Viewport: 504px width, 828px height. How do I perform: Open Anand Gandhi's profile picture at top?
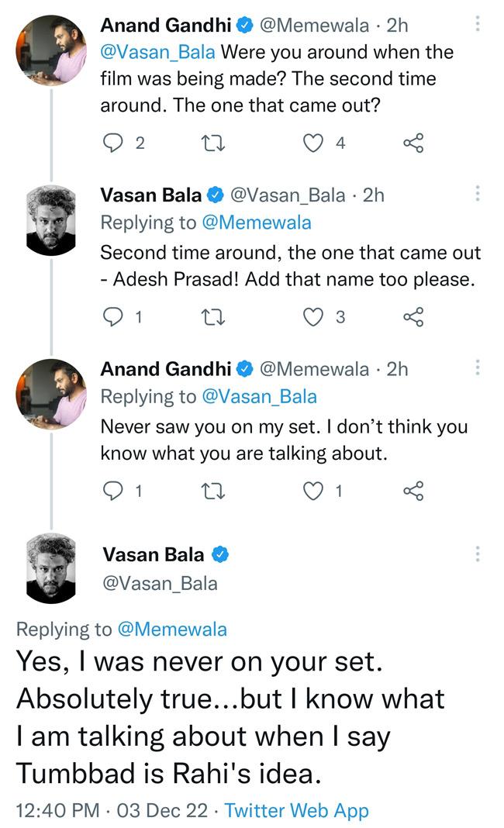coord(50,50)
